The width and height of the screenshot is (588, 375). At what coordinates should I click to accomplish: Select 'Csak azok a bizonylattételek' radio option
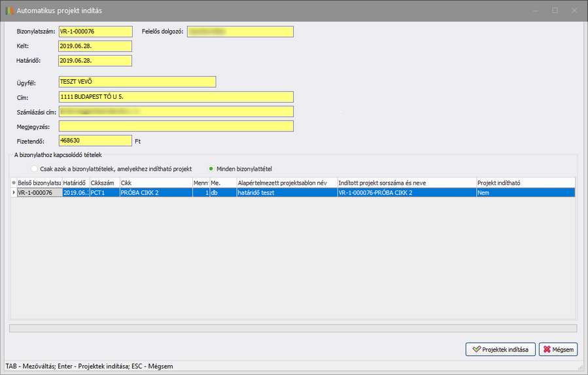(x=34, y=168)
